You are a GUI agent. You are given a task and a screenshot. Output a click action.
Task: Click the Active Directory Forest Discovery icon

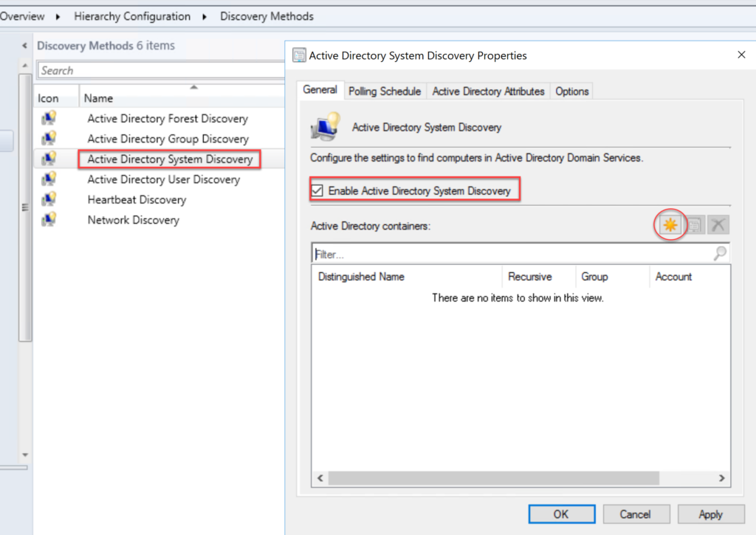point(49,119)
